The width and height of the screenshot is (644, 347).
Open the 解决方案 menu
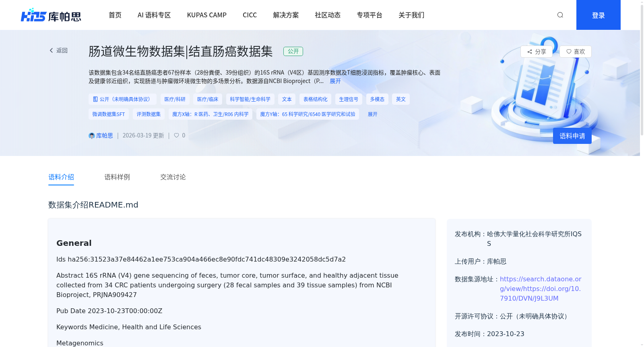286,15
